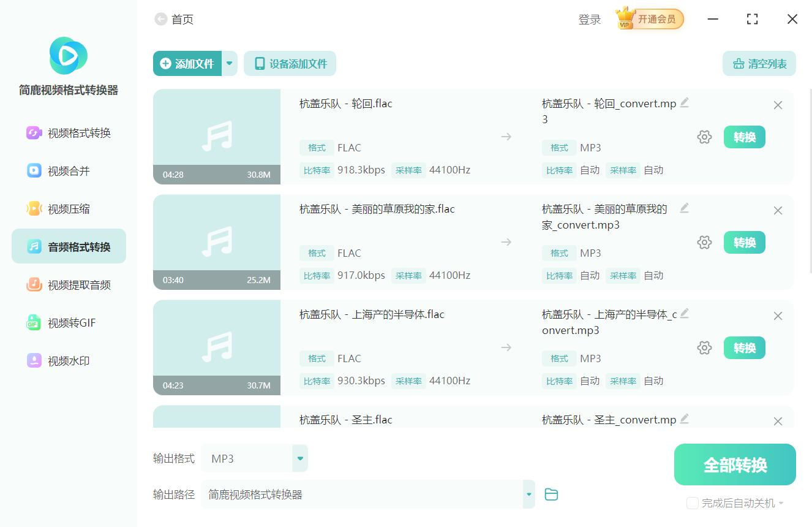The height and width of the screenshot is (527, 812).
Task: Click the 简鹿视频格式转换器 app logo
Action: [68, 56]
